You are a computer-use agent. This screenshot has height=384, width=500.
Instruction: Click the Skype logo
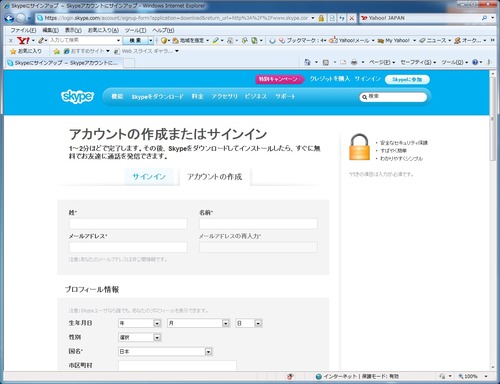[77, 97]
